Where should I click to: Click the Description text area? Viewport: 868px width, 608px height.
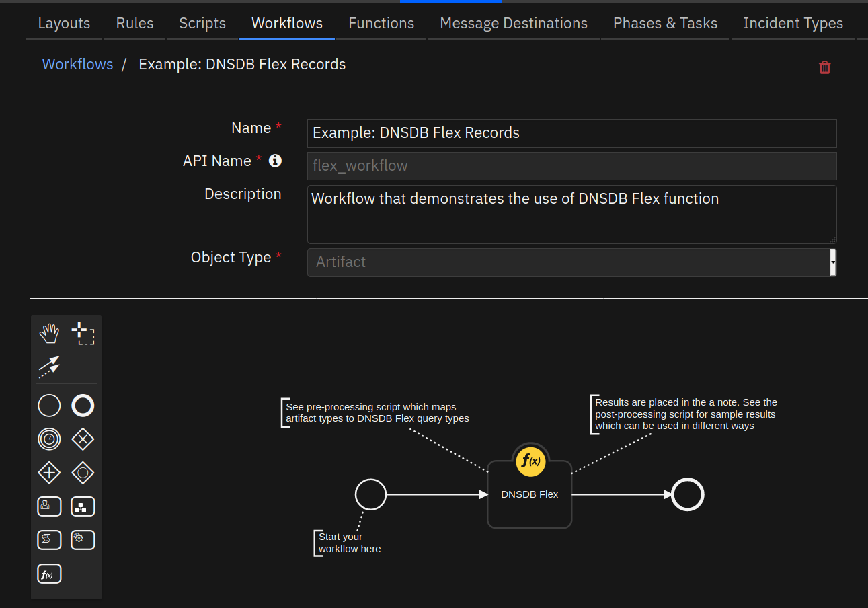click(571, 215)
